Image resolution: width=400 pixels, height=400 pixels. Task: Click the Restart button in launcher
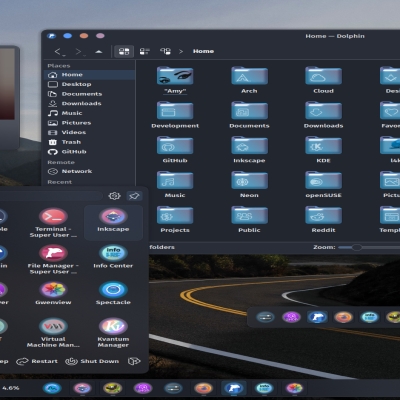[x=37, y=361]
